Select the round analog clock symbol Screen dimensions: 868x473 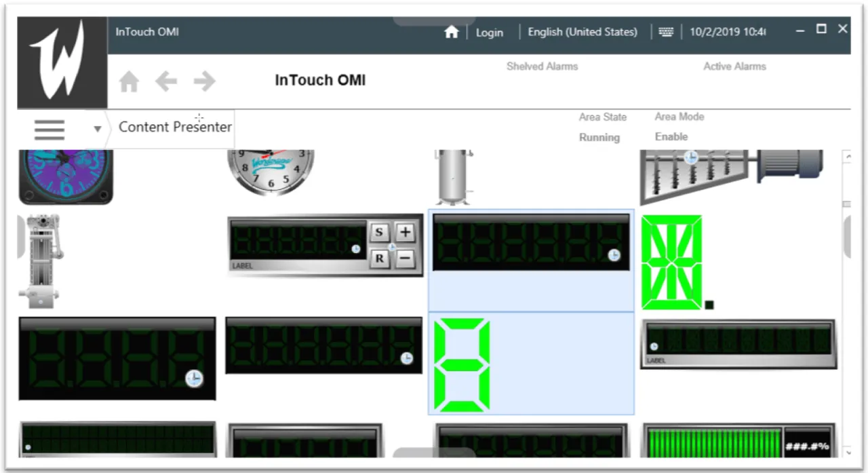(271, 172)
